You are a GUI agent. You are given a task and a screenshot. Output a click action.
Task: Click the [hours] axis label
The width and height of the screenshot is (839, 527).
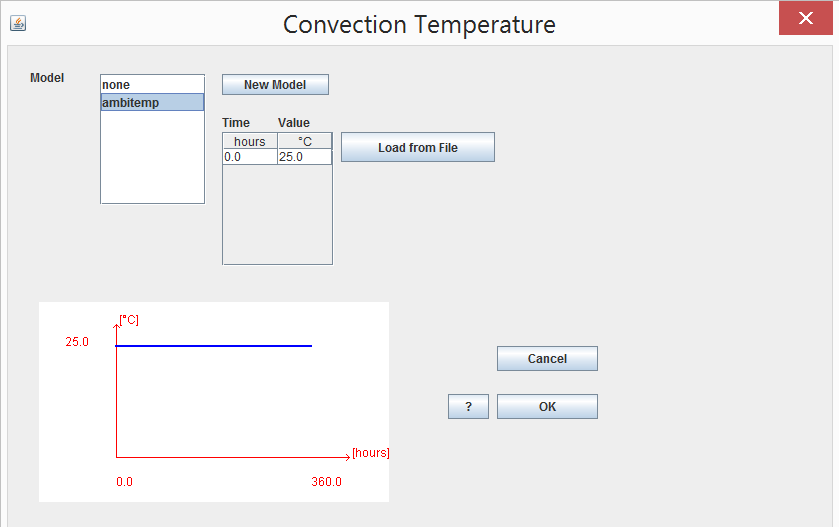coord(371,453)
